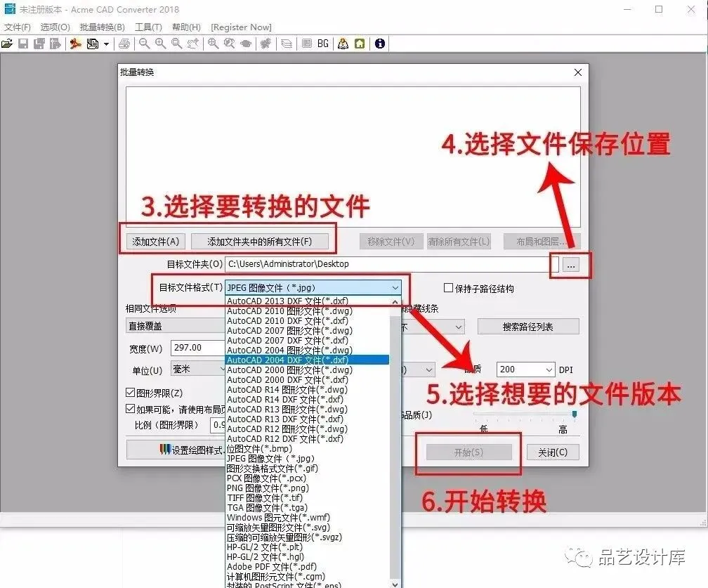
Task: Click the Layers stack toolbar icon
Action: click(x=287, y=44)
